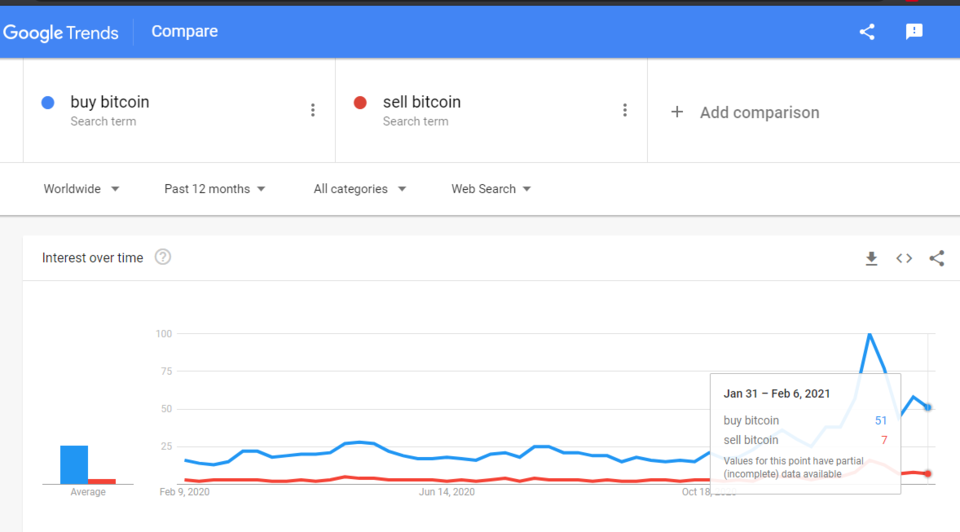Open the Web Search type dropdown

pos(491,189)
